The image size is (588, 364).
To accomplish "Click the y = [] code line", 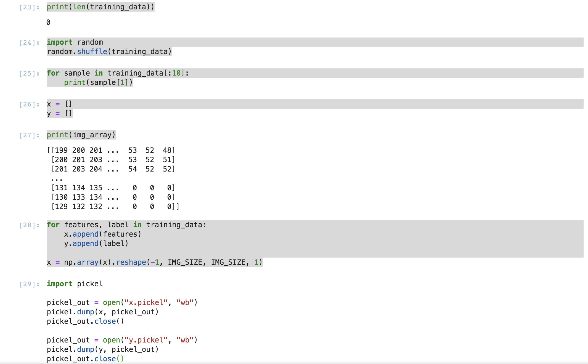I will (59, 113).
